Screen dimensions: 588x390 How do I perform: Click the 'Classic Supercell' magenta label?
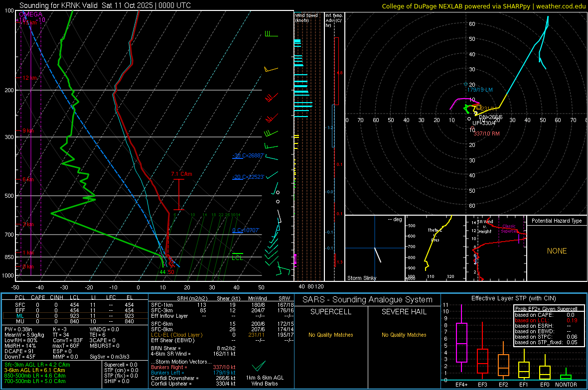pyautogui.click(x=509, y=229)
